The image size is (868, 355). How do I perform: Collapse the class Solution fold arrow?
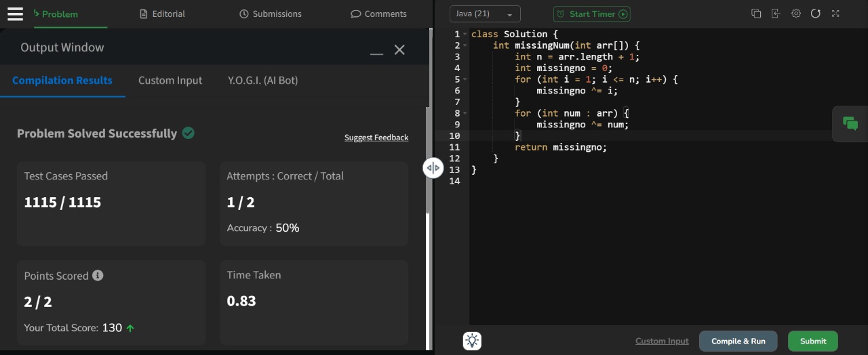point(465,35)
